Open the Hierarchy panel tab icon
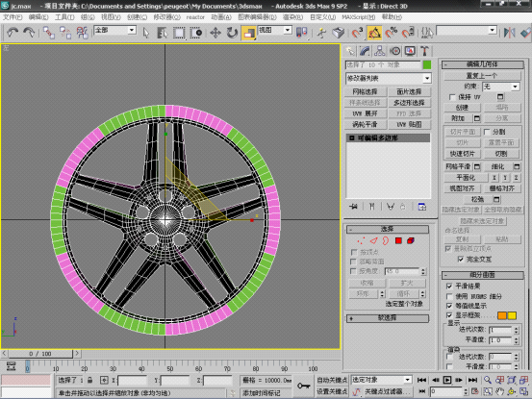 [379, 51]
